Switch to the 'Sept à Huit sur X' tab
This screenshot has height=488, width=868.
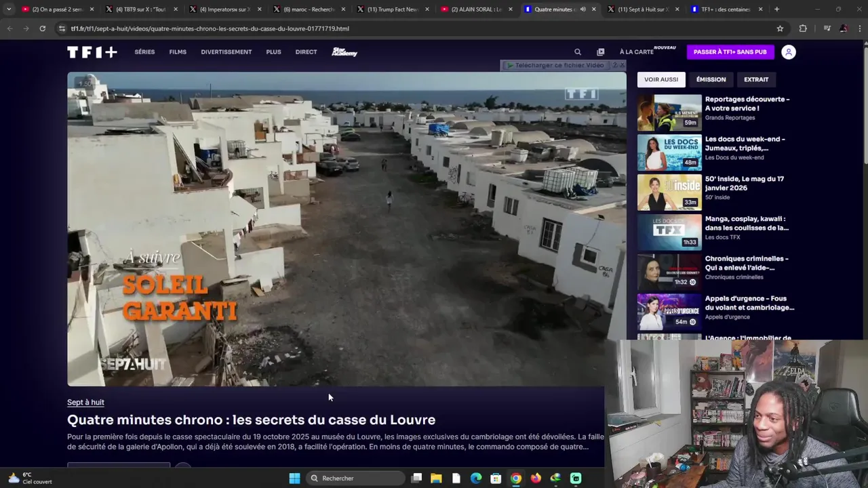tap(643, 9)
